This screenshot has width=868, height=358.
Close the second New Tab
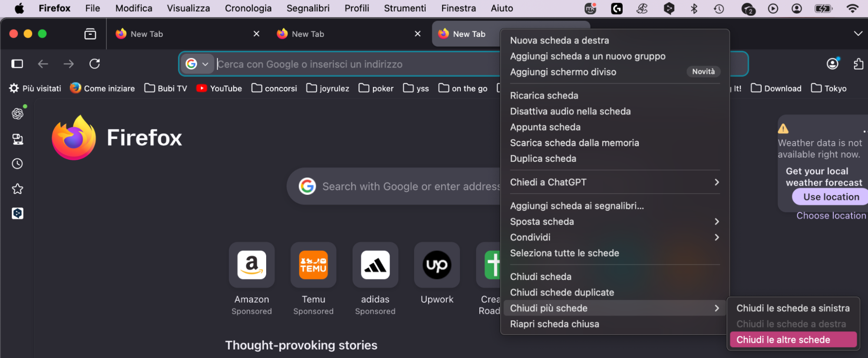[418, 34]
